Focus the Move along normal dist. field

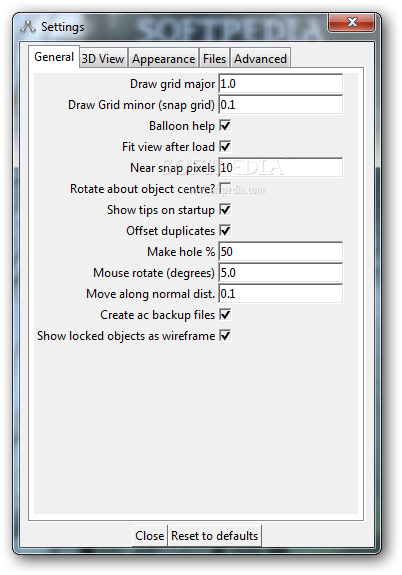coord(281,293)
